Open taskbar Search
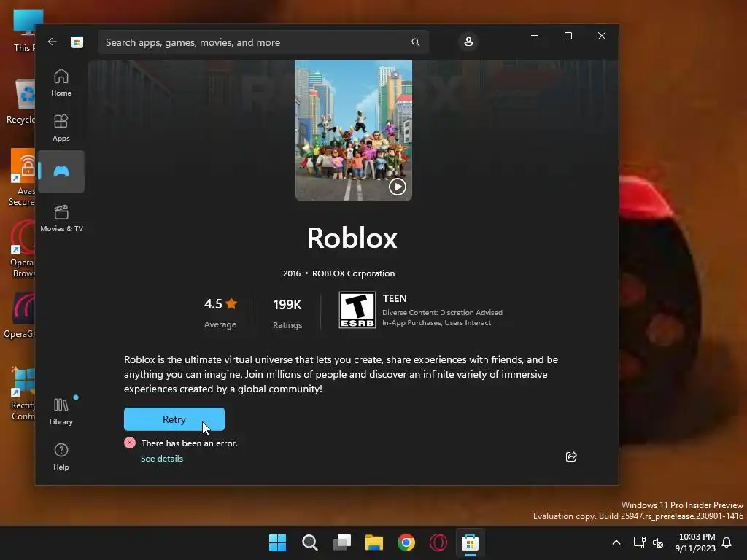This screenshot has width=747, height=560. pos(309,542)
